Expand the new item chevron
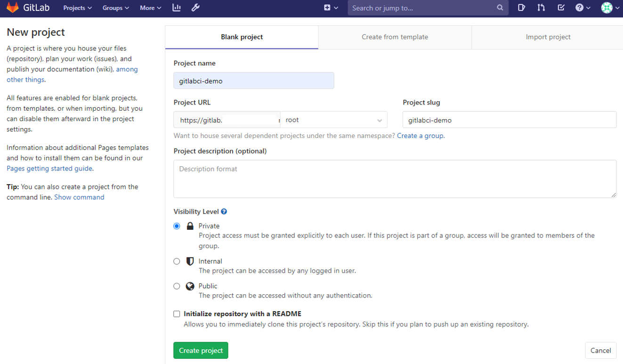 pyautogui.click(x=336, y=8)
